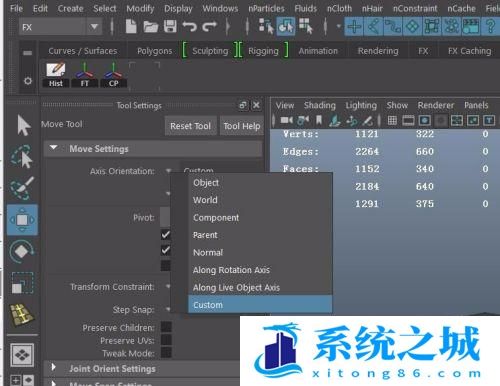Click the Hist shelf button
The width and height of the screenshot is (500, 386).
point(56,75)
